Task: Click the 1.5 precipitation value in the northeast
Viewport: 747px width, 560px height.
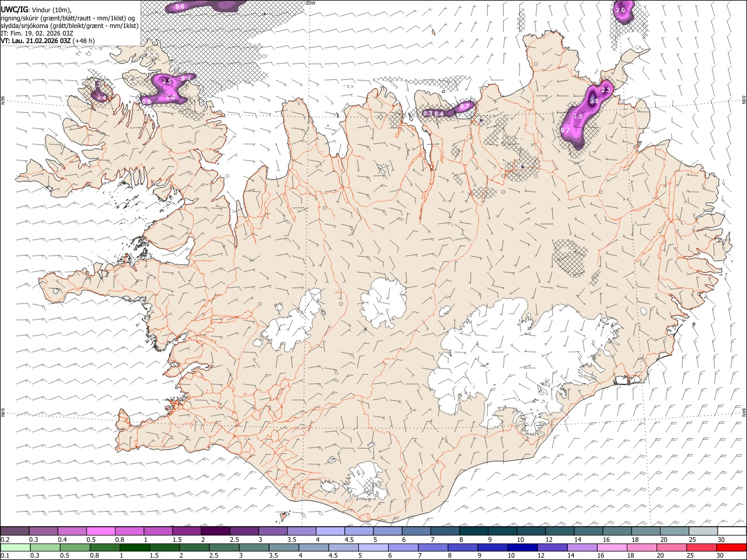Action: point(578,117)
